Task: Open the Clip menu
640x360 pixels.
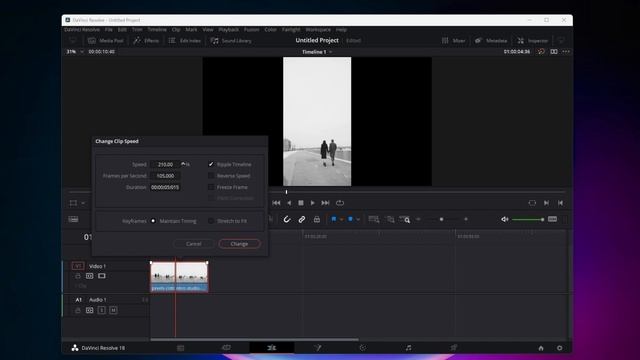Action: click(x=176, y=29)
